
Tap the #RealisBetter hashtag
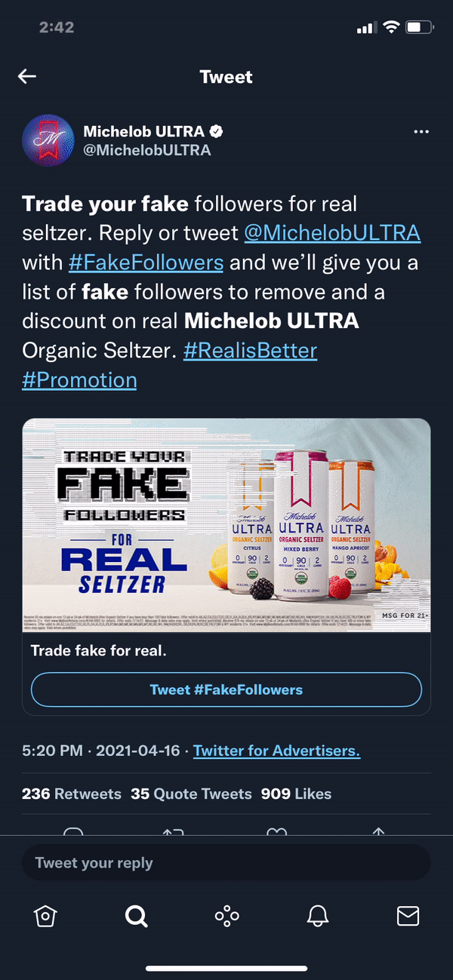(x=250, y=351)
